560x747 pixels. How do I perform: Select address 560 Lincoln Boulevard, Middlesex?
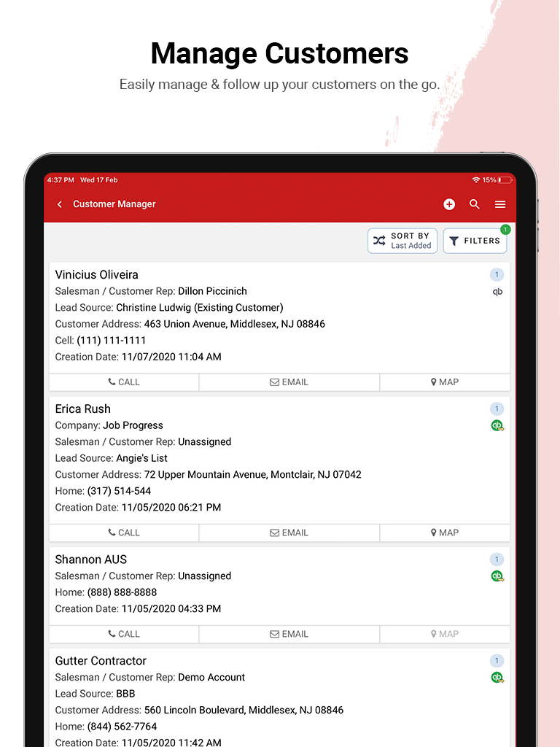click(244, 711)
